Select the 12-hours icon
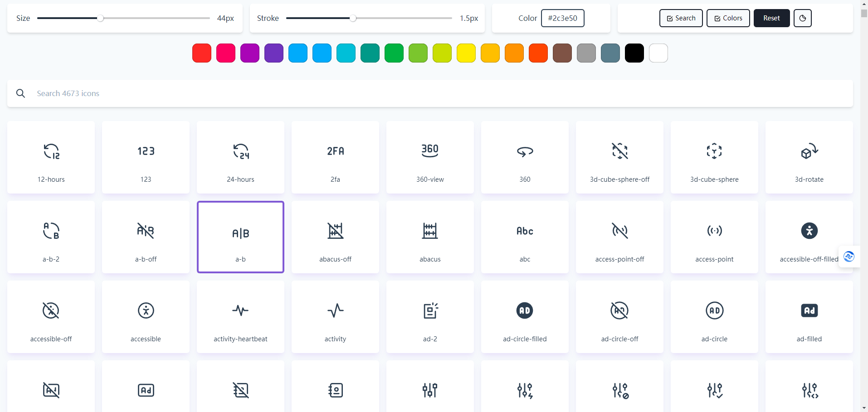The height and width of the screenshot is (412, 868). [x=51, y=157]
